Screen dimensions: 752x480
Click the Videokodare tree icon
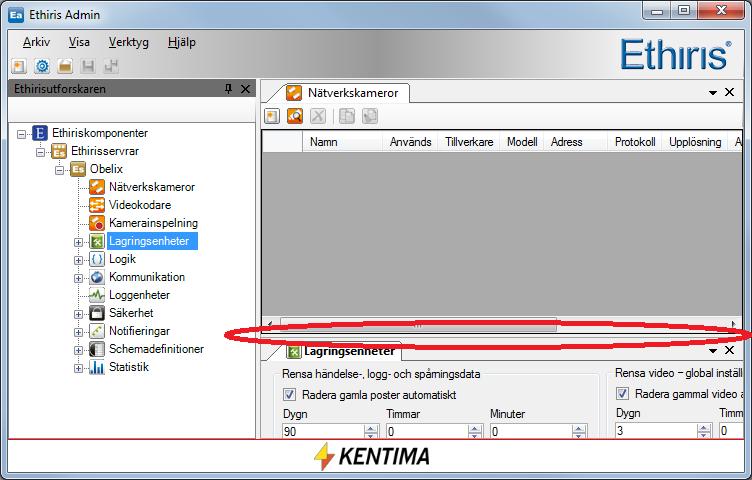tap(97, 205)
